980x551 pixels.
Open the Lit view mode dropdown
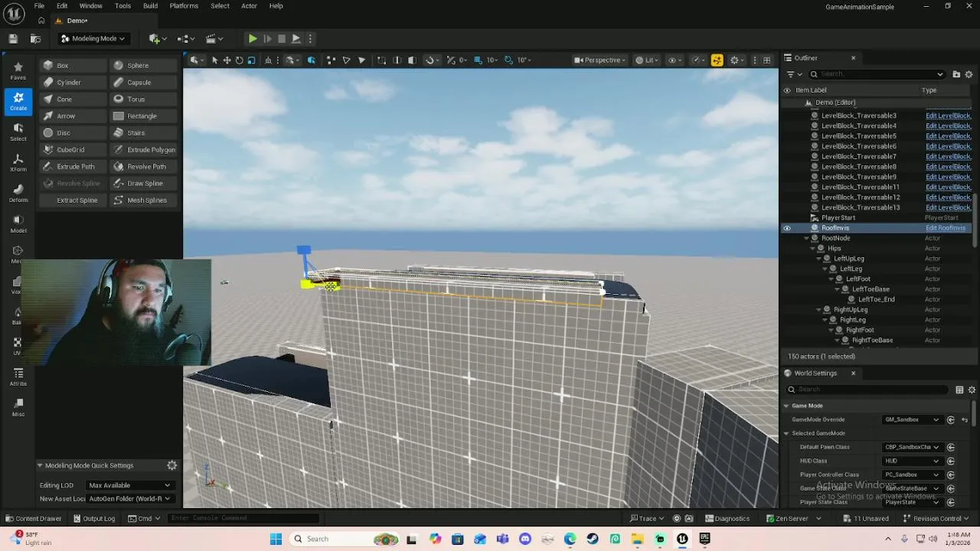648,60
